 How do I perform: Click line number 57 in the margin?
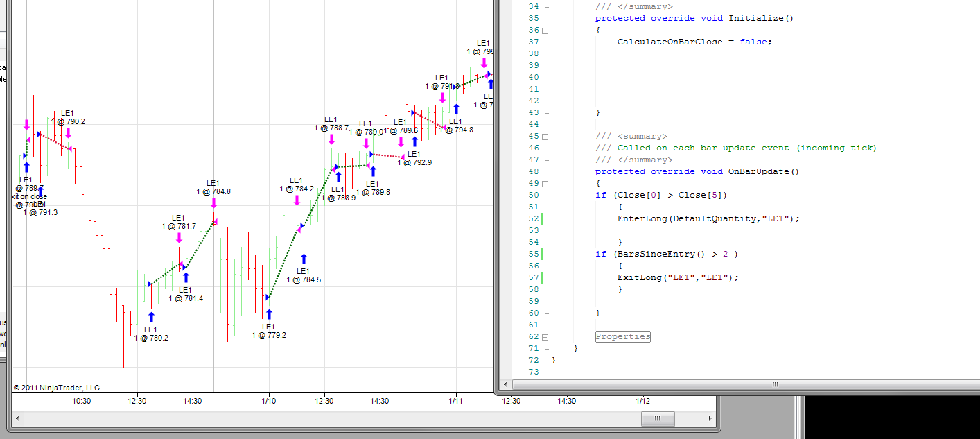tap(533, 277)
